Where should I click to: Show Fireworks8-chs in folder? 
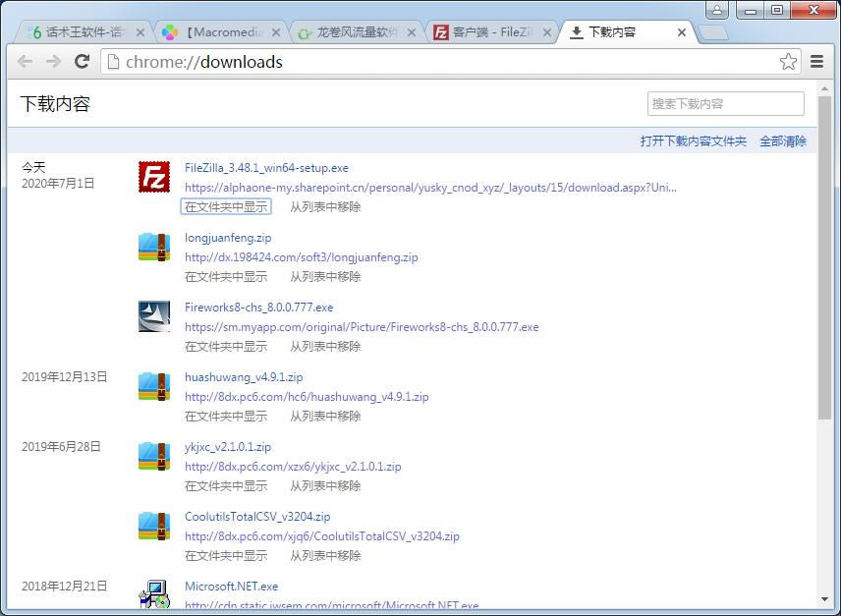click(226, 347)
